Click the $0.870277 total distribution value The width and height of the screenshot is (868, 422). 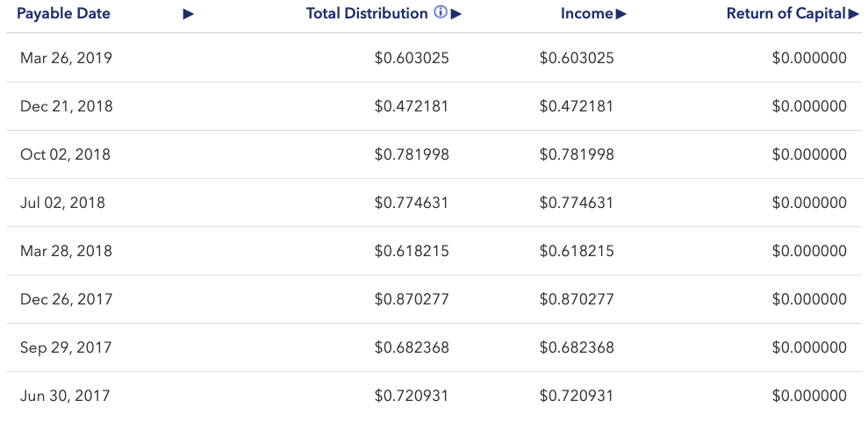[x=412, y=299]
